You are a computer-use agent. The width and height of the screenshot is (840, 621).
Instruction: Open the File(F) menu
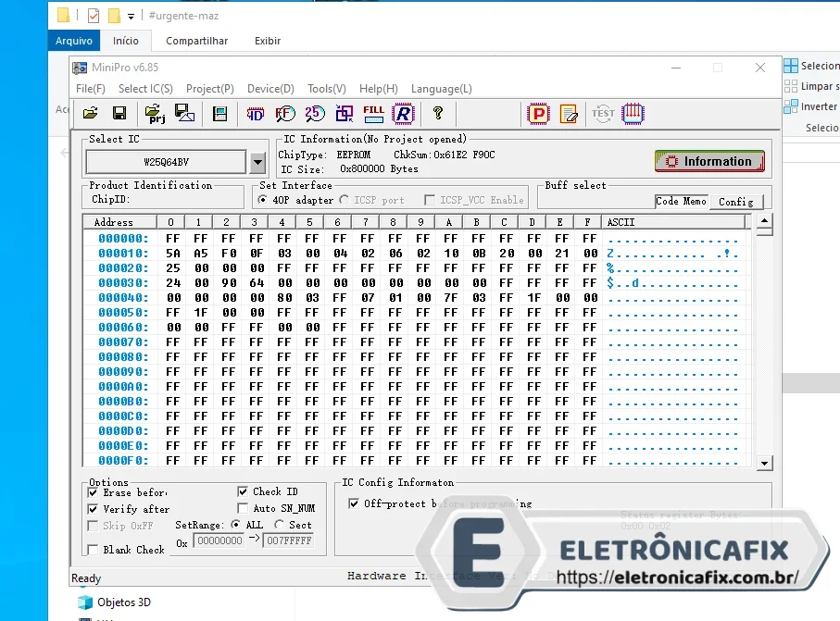91,89
